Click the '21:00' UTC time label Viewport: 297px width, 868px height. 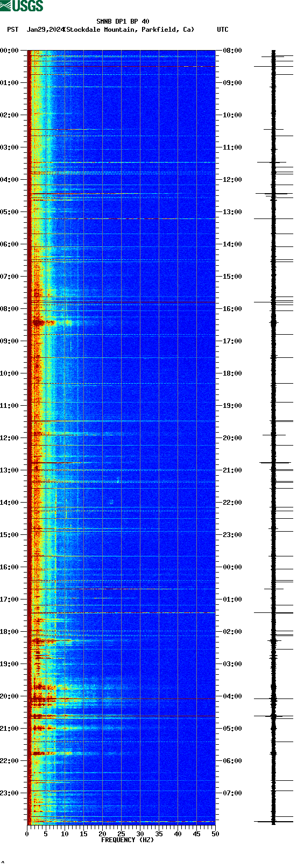coord(232,470)
